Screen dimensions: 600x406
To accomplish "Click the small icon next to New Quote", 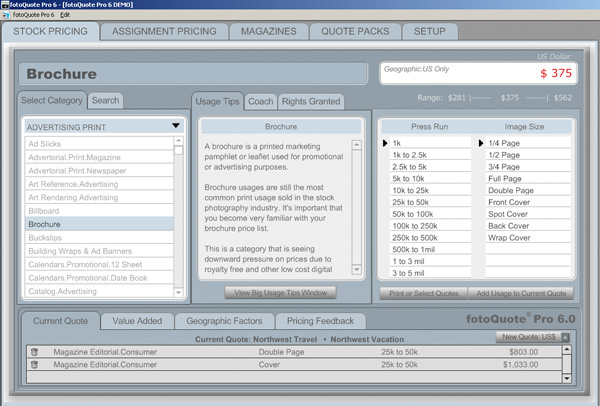I will (x=567, y=337).
